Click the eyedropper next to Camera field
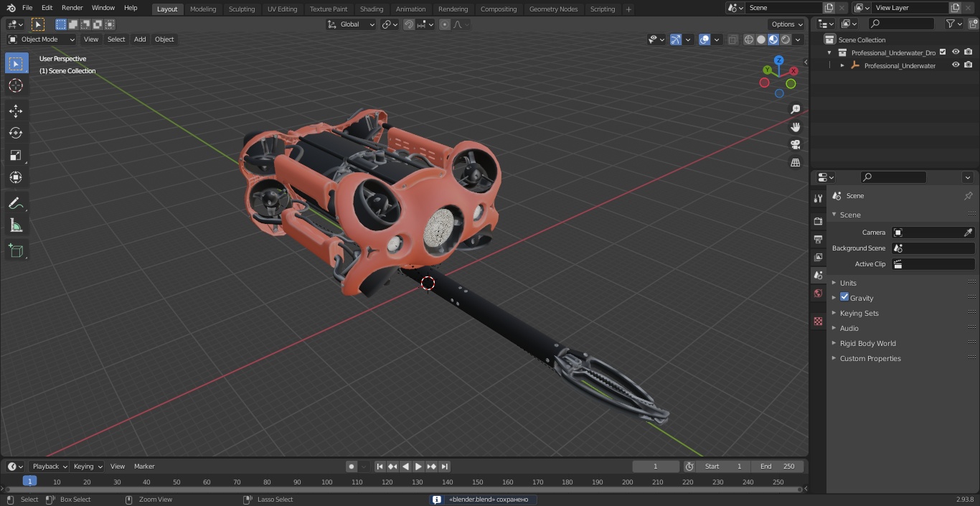The image size is (980, 506). 968,233
